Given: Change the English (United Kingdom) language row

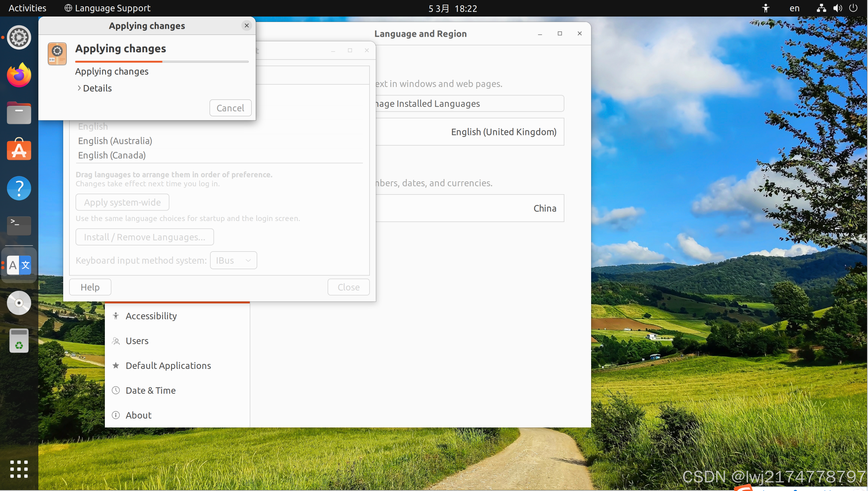Looking at the screenshot, I should click(x=470, y=132).
